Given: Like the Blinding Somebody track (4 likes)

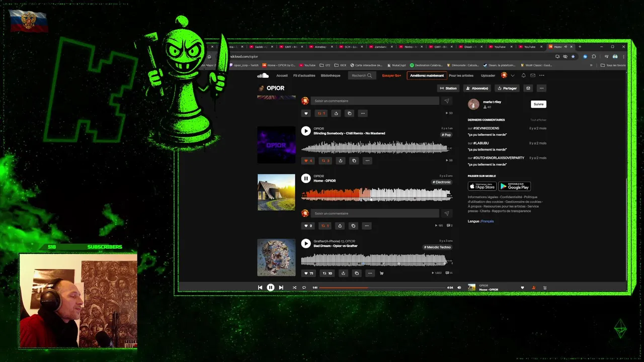Looking at the screenshot, I should click(x=307, y=161).
